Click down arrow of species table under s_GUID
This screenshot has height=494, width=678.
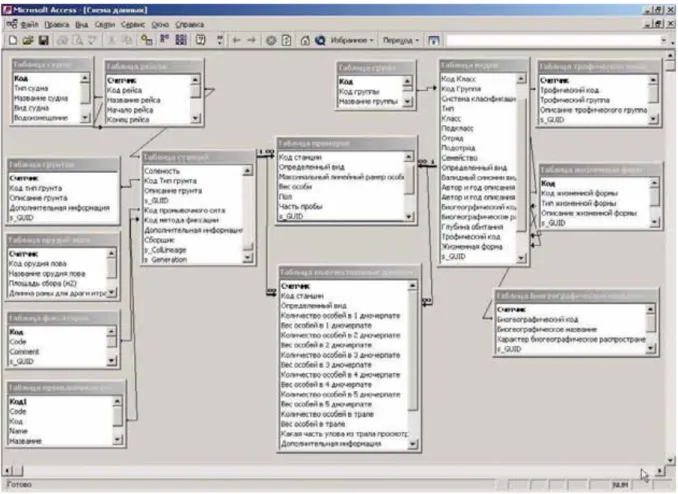point(521,258)
